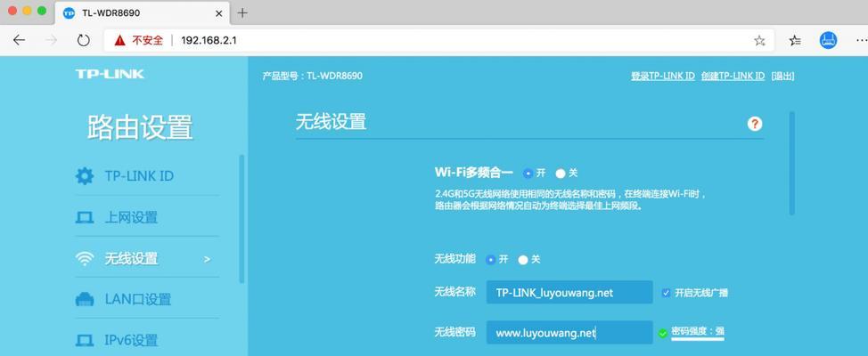Click the TP-LINK logo
Screen dimensions: 868x356
[110, 74]
